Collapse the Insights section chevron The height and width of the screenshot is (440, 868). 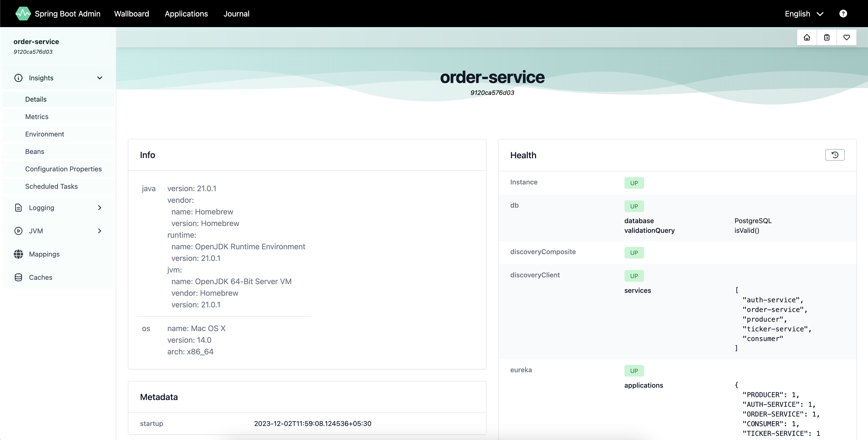pos(99,78)
